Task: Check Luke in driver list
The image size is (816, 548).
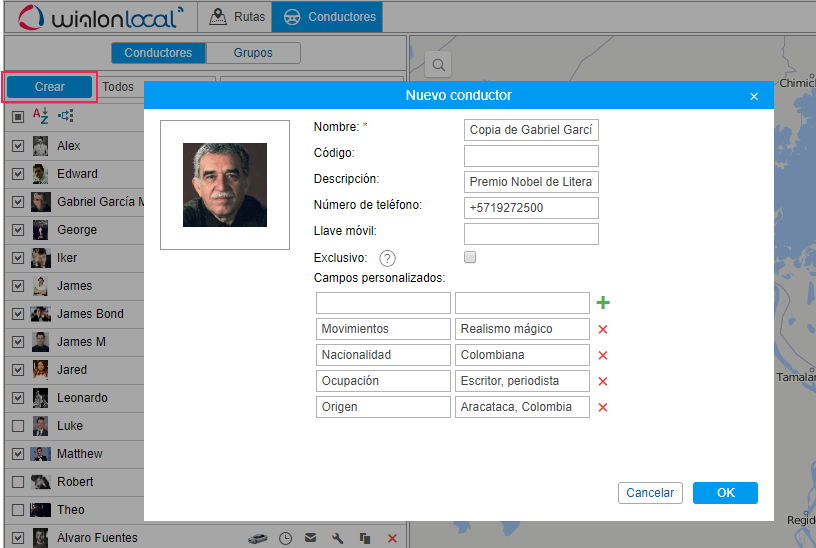Action: point(18,426)
